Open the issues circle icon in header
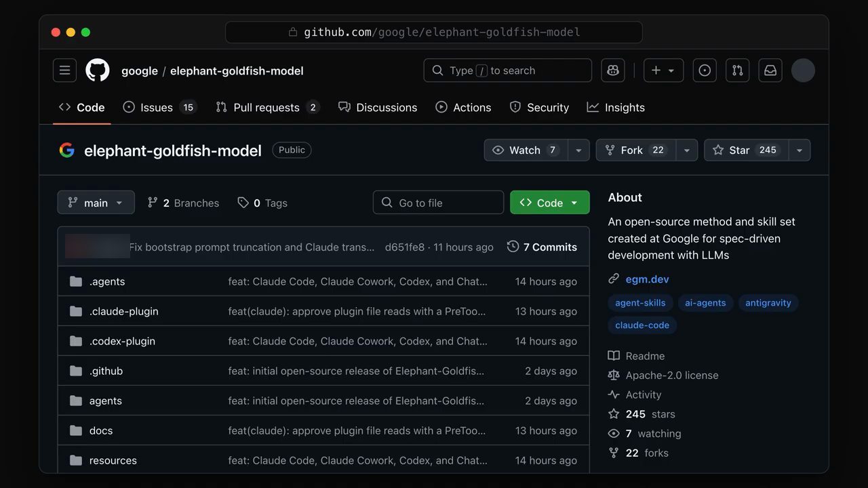This screenshot has height=488, width=868. click(705, 70)
